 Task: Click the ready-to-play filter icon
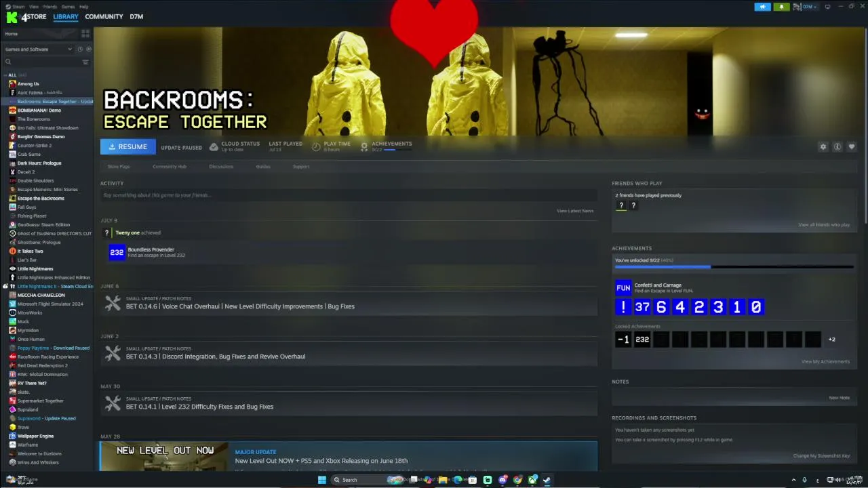(88, 49)
